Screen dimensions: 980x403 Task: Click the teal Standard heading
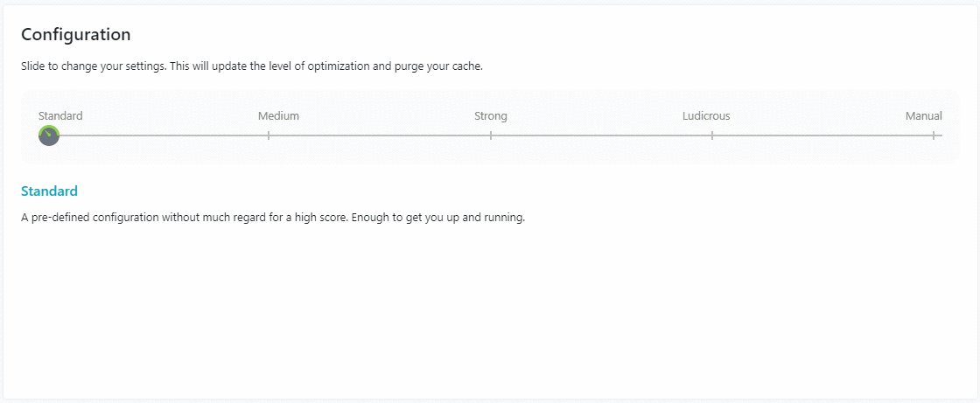tap(49, 191)
